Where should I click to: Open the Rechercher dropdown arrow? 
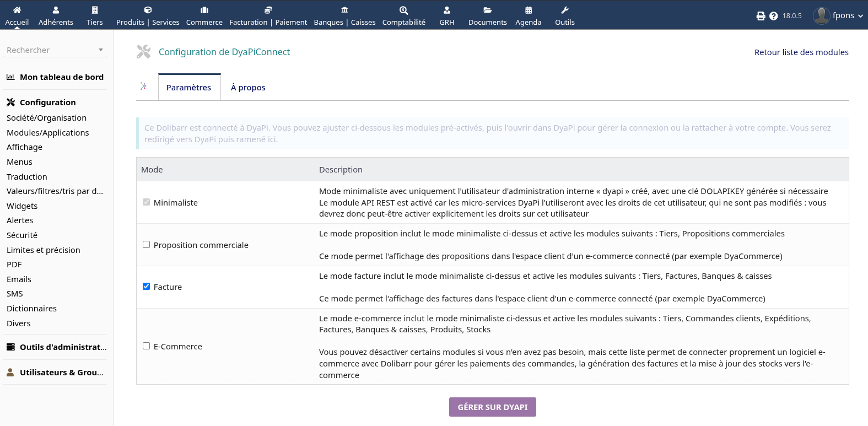tap(101, 50)
